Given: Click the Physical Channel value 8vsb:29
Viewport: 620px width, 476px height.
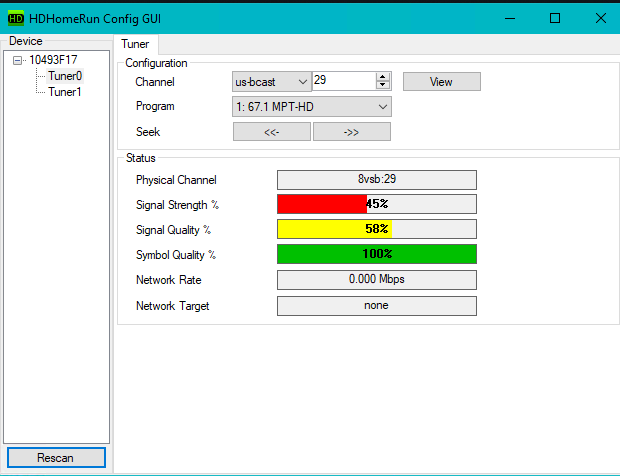Looking at the screenshot, I should coord(377,180).
